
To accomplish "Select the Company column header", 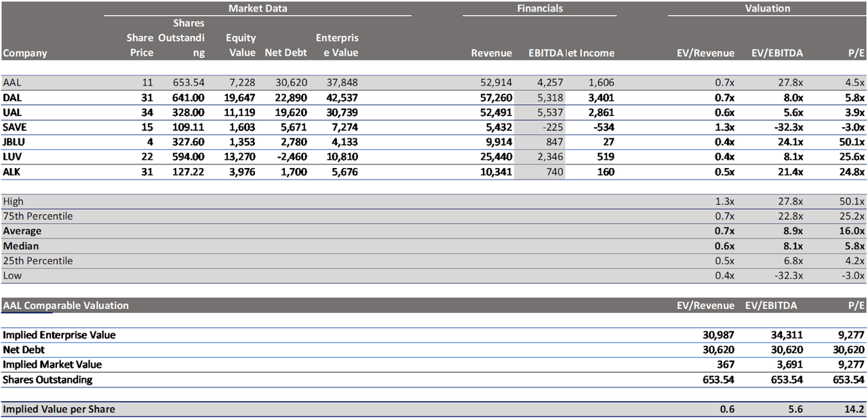I will click(x=25, y=53).
